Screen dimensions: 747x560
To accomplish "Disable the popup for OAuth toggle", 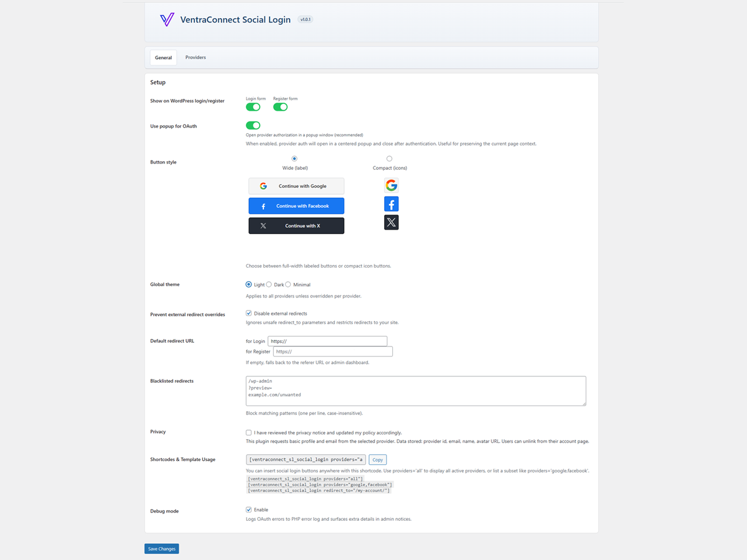I will pyautogui.click(x=253, y=125).
